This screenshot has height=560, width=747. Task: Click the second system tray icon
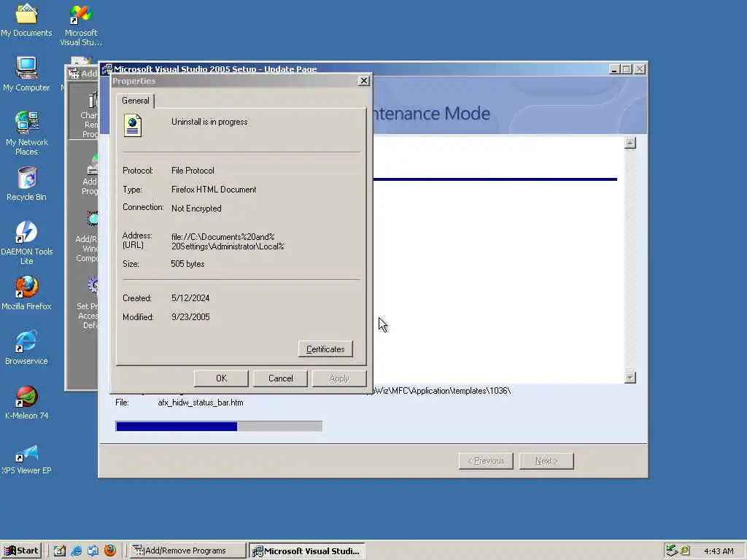[x=685, y=551]
